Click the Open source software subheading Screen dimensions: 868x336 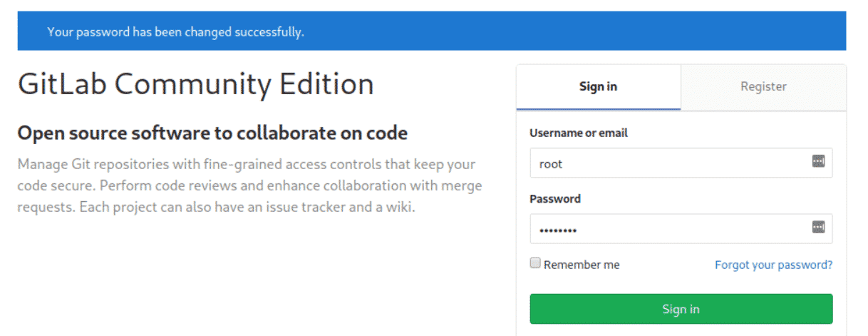(212, 133)
